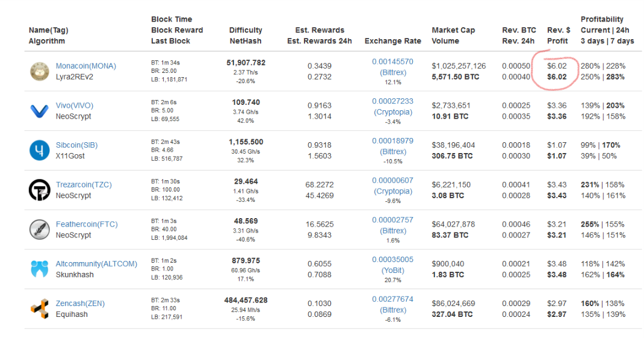Viewport: 644px width, 338px height.
Task: Click the Market Cap Volume column header
Action: [453, 36]
